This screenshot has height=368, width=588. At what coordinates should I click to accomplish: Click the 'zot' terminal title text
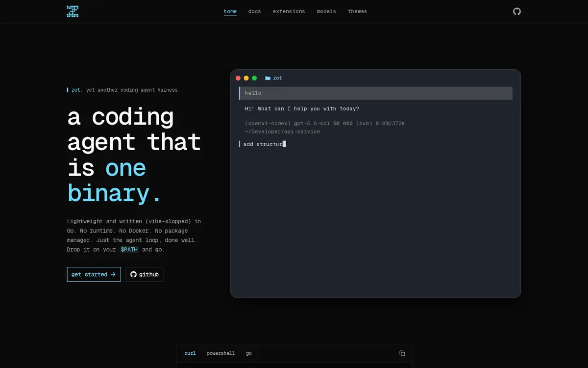(x=277, y=78)
